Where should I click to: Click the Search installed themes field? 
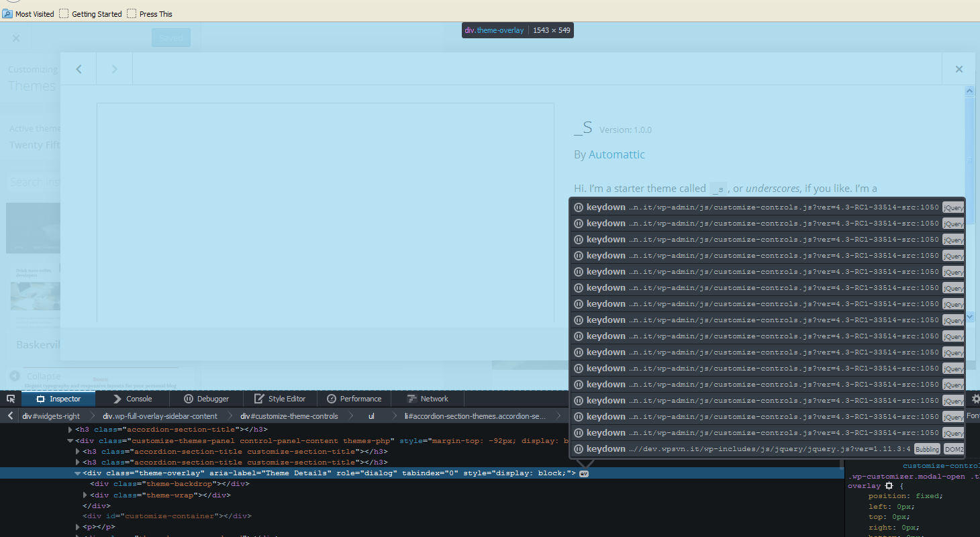coord(34,182)
